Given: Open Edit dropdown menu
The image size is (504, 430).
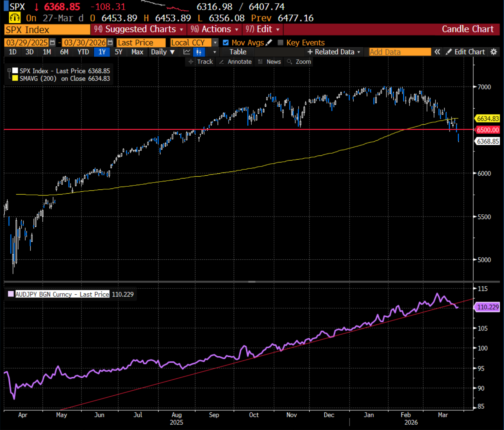Looking at the screenshot, I should coord(263,29).
